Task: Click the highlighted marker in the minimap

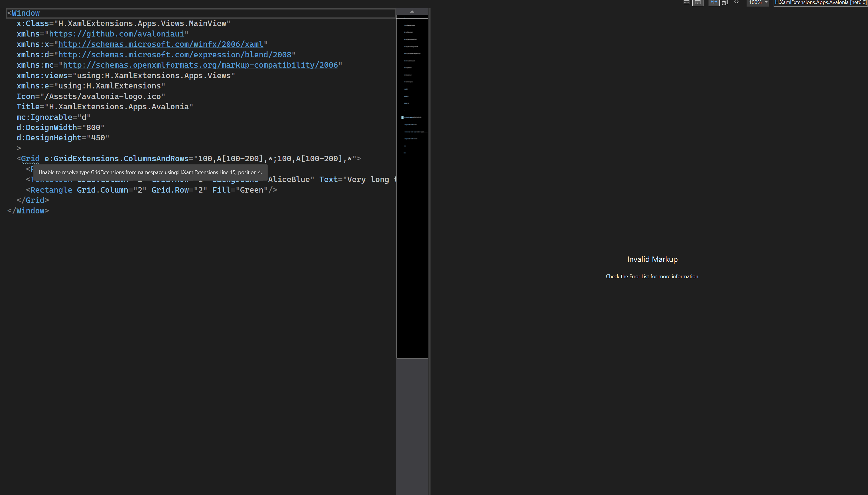Action: [402, 117]
